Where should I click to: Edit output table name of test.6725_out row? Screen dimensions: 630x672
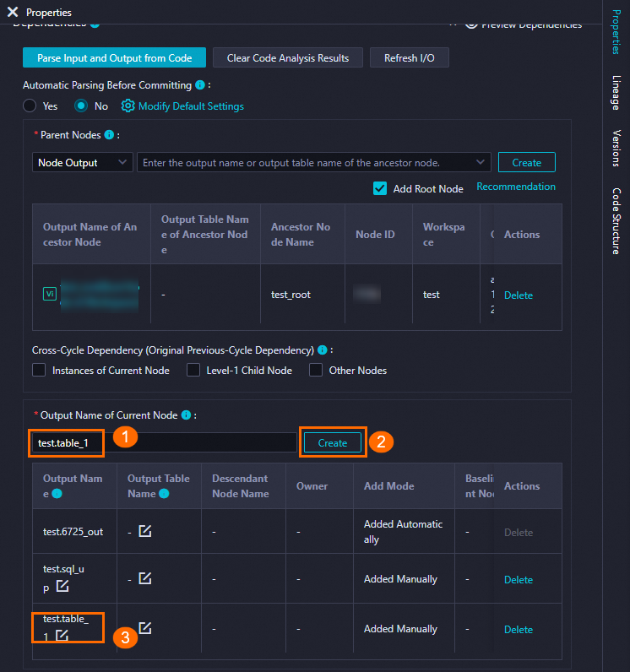click(x=145, y=531)
